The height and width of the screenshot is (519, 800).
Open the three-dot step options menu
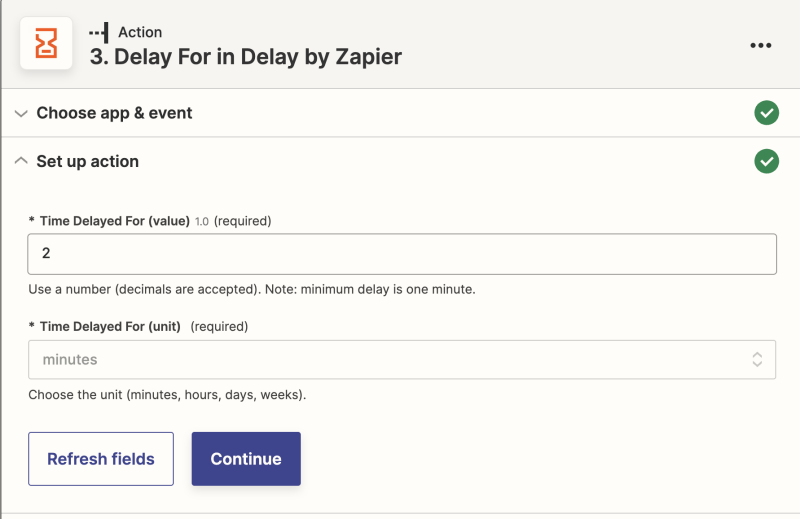(x=760, y=45)
